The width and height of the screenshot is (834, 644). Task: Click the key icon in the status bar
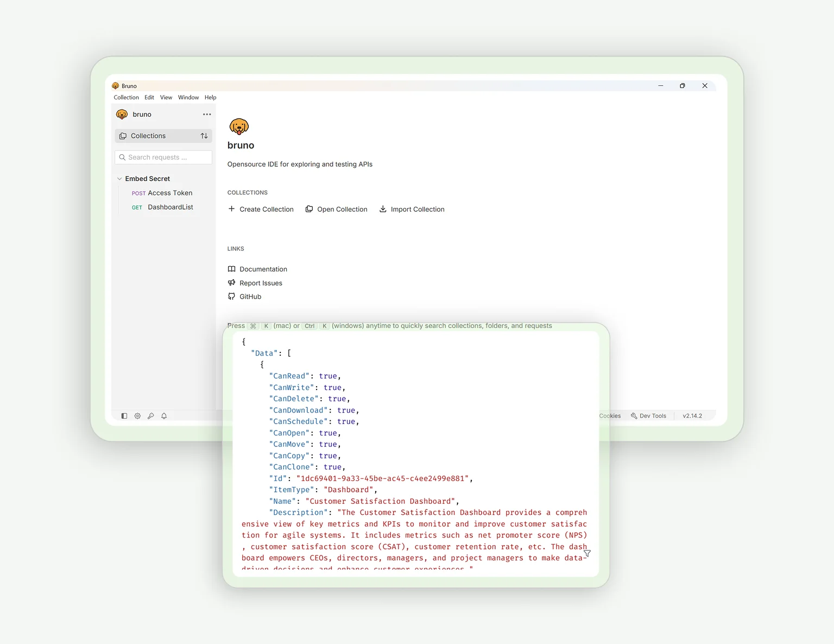150,416
